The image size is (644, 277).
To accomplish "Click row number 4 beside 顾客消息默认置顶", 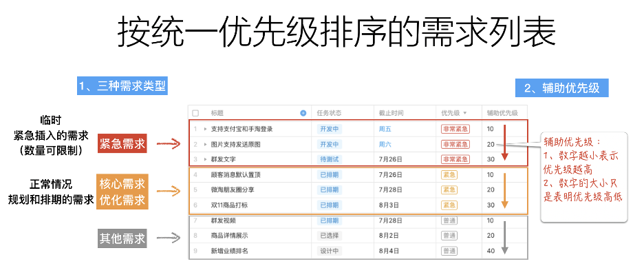I will point(195,175).
